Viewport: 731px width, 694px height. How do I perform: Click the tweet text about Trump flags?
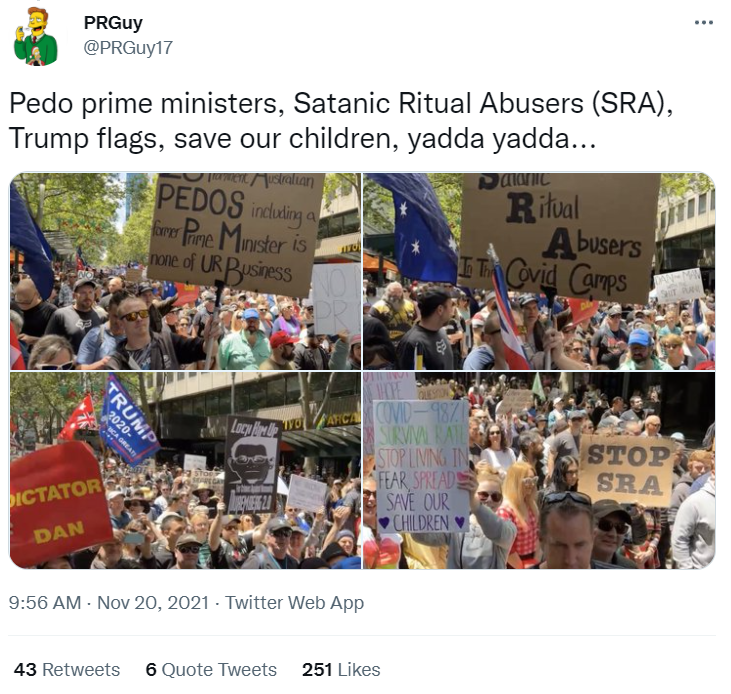340,120
